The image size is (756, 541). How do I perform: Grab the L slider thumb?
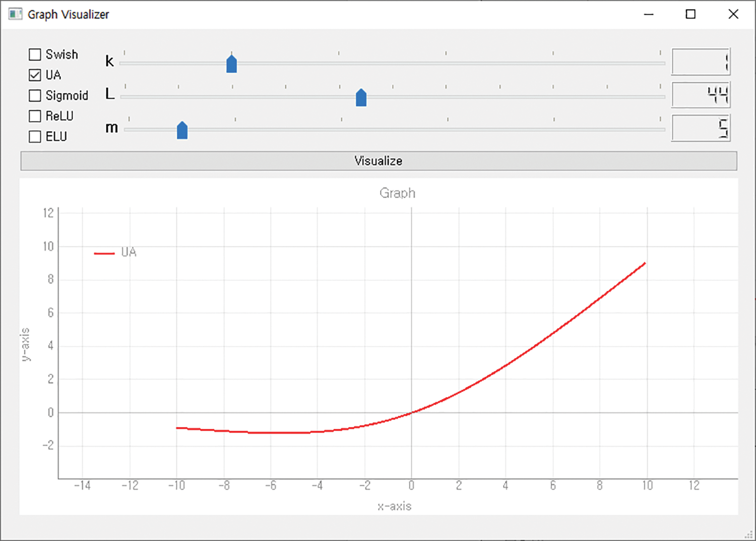click(361, 97)
